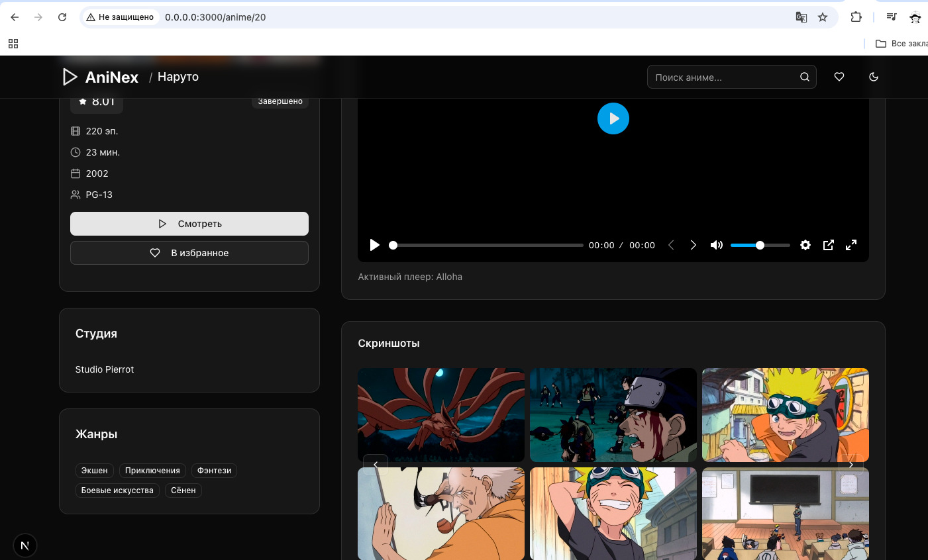Open the nine-tailed fox screenshot

click(x=441, y=415)
